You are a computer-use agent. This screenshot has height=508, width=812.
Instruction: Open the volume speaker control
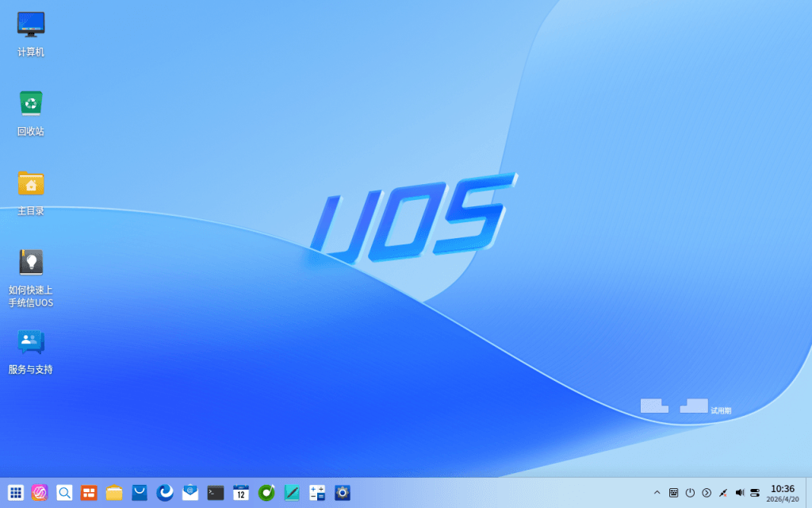740,492
